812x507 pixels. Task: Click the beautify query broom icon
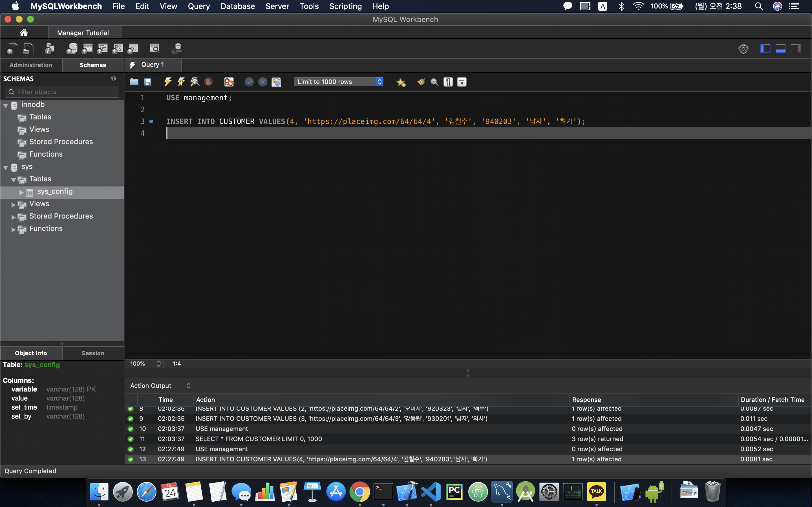(421, 82)
